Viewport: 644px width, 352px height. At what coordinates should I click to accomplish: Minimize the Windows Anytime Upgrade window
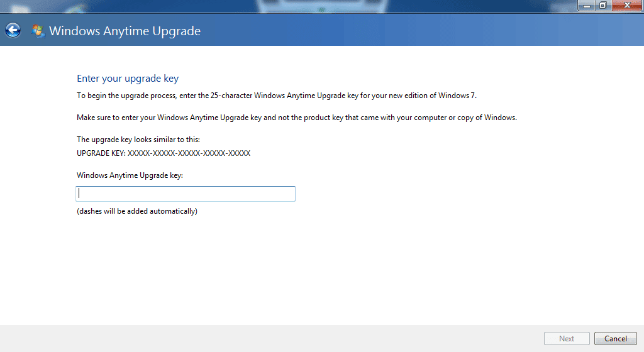[587, 5]
